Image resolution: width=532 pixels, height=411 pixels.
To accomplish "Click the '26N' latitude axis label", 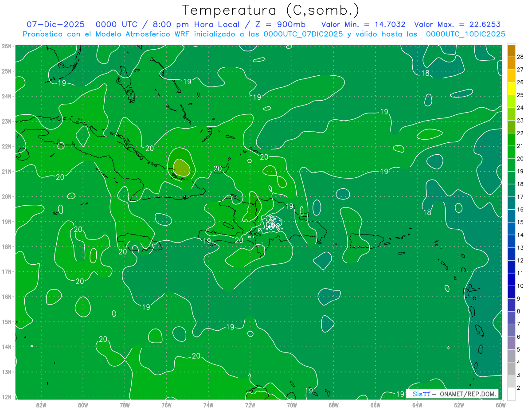I will tap(7, 46).
